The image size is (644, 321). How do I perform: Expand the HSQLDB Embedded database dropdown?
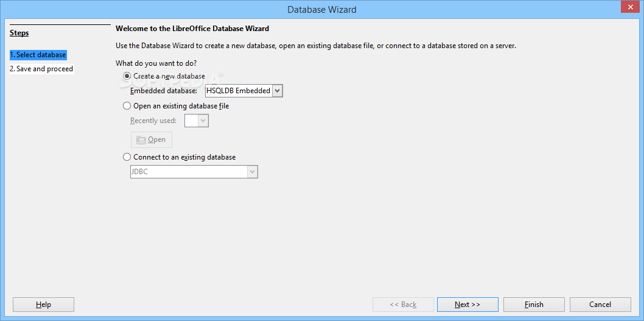278,91
